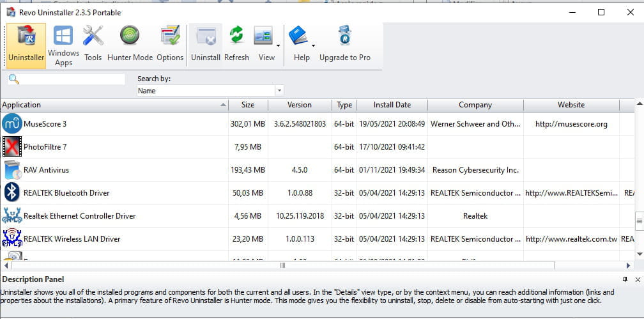Image resolution: width=644 pixels, height=319 pixels.
Task: Click the horizontal scroll right arrow
Action: coord(628,265)
